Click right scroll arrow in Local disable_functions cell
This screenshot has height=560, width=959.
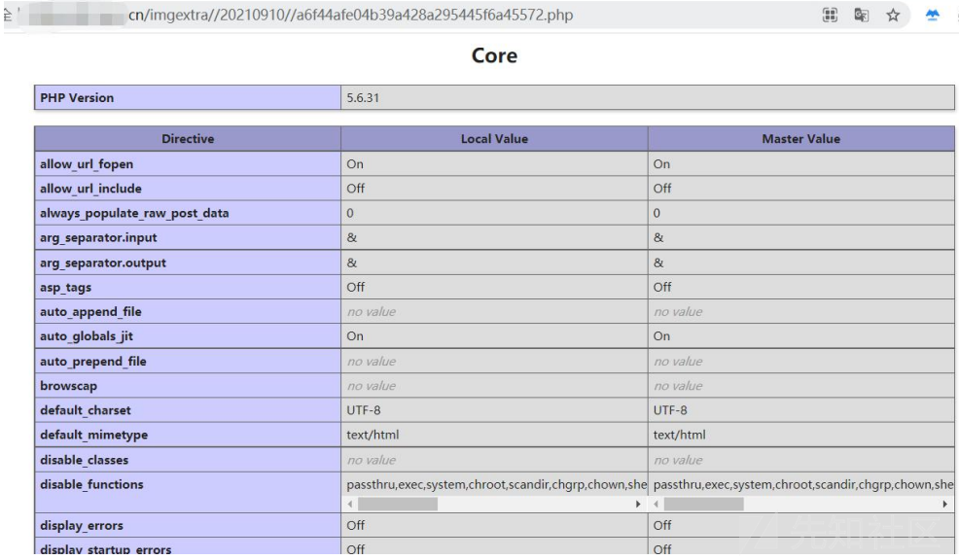click(x=638, y=505)
